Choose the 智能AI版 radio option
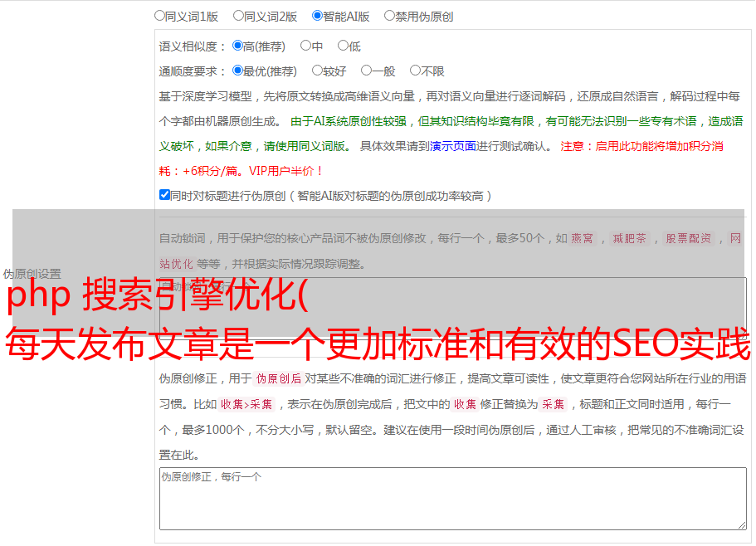Screen dimensions: 756x546 [x=317, y=16]
